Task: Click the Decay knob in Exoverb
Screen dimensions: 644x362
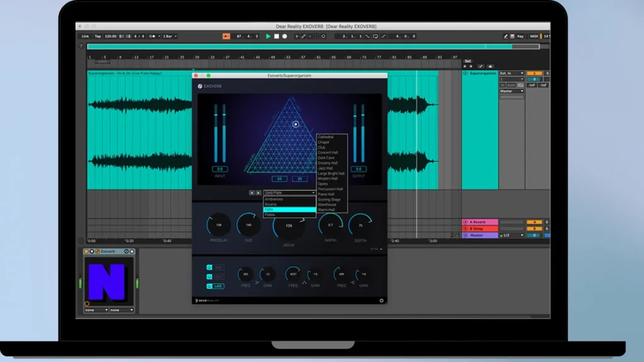Action: click(x=289, y=226)
